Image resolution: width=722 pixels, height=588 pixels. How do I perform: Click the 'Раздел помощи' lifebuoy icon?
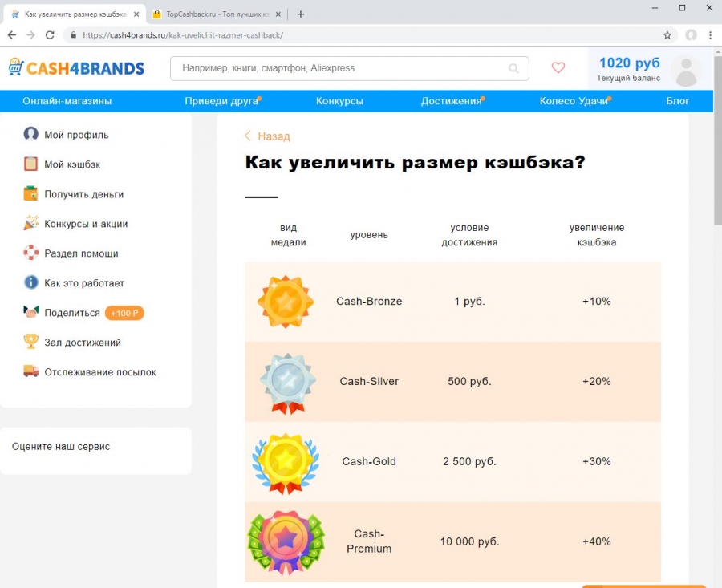[x=30, y=253]
